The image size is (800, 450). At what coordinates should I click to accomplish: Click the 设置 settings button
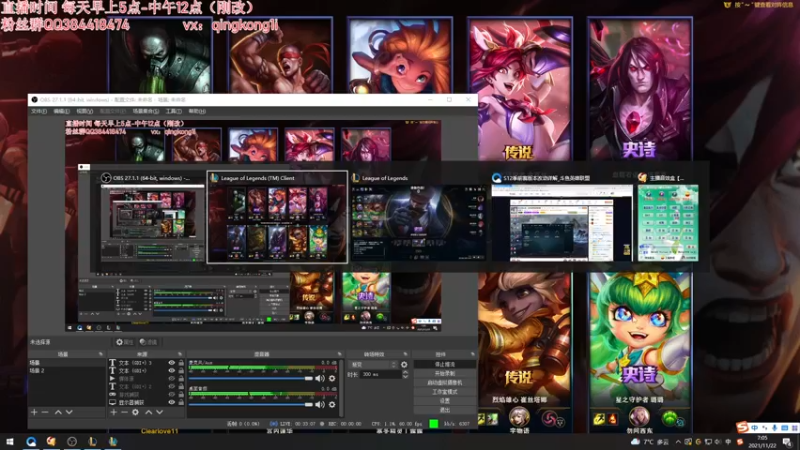[x=444, y=401]
